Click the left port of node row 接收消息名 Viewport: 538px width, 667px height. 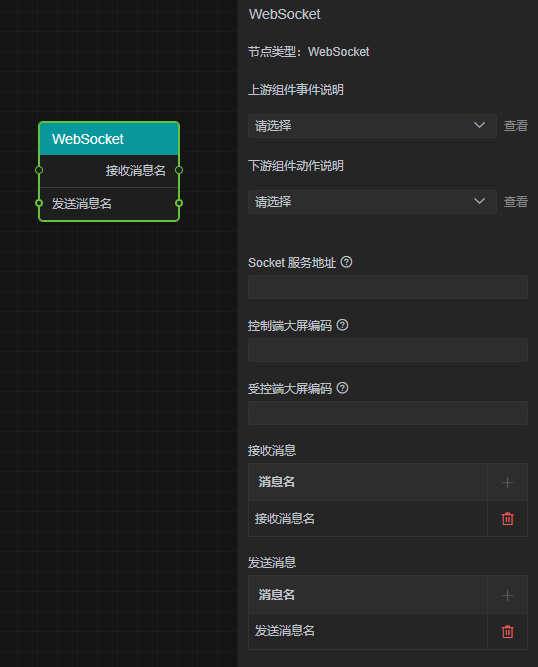click(39, 170)
